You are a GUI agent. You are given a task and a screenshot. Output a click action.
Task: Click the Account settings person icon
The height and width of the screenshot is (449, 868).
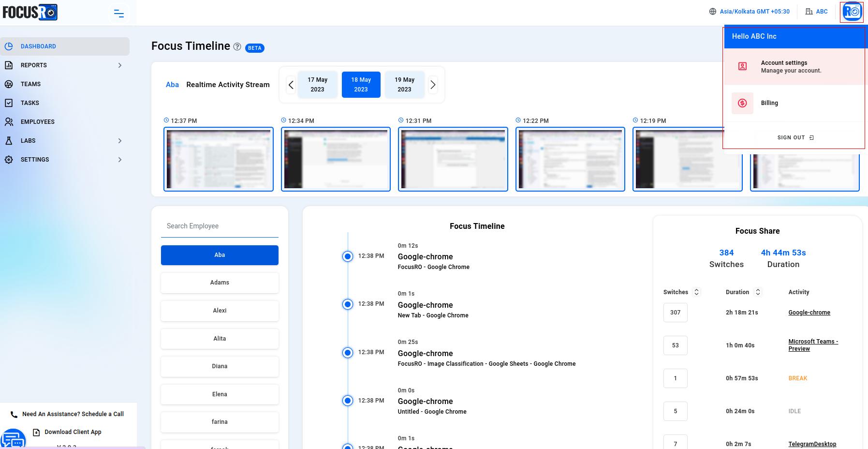pos(742,66)
